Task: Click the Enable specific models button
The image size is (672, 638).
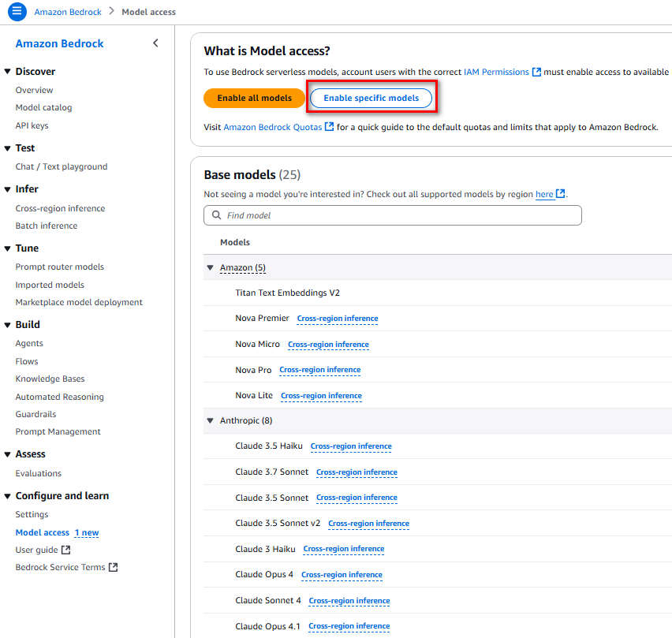Action: click(x=371, y=98)
